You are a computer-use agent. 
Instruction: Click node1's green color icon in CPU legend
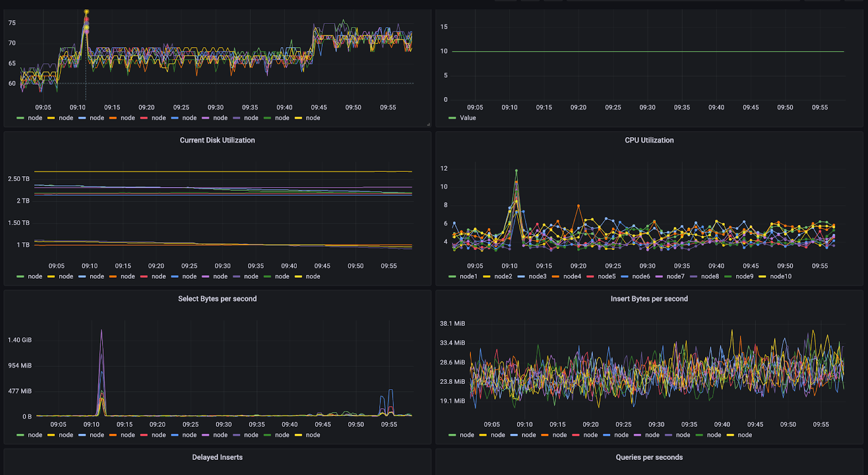pos(452,277)
